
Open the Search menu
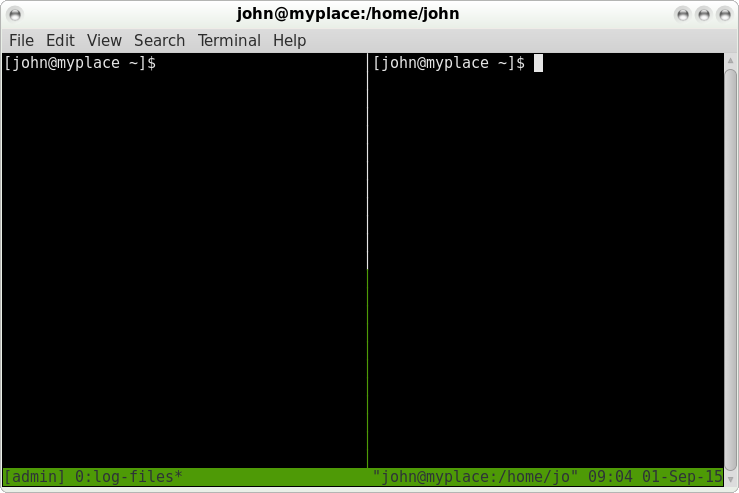pyautogui.click(x=159, y=41)
